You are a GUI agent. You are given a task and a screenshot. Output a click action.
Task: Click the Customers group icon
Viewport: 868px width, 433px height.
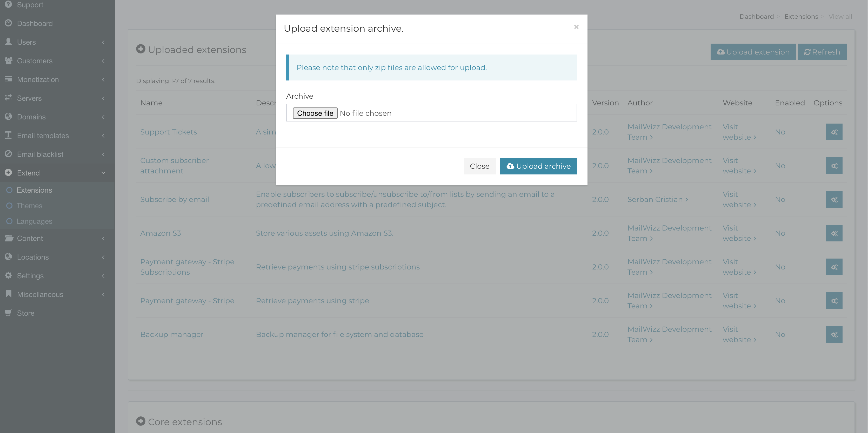coord(8,60)
